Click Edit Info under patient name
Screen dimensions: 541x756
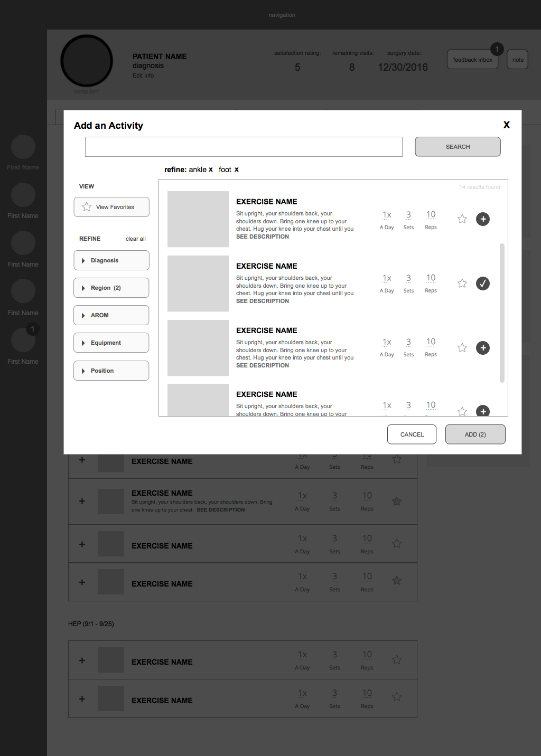point(143,75)
